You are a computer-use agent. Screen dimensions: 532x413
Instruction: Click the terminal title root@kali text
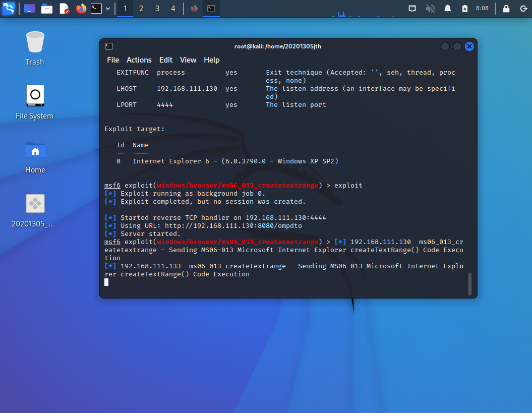click(x=277, y=46)
